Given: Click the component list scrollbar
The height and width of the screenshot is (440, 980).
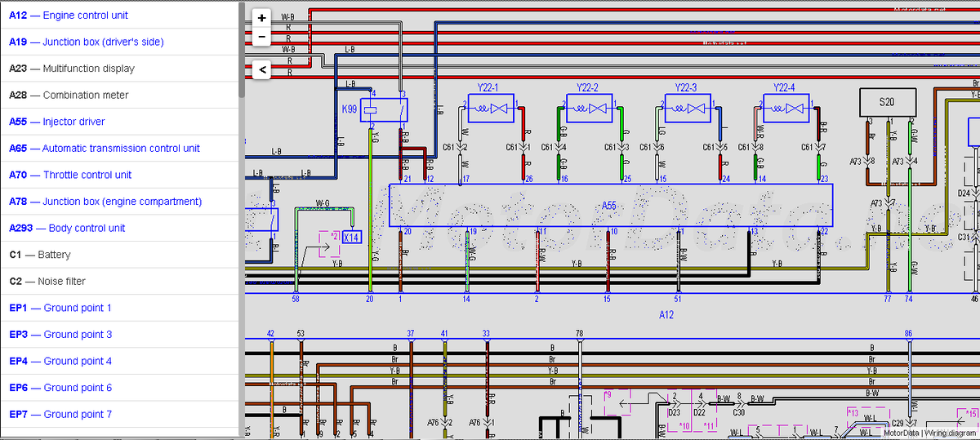Looking at the screenshot, I should point(242,49).
